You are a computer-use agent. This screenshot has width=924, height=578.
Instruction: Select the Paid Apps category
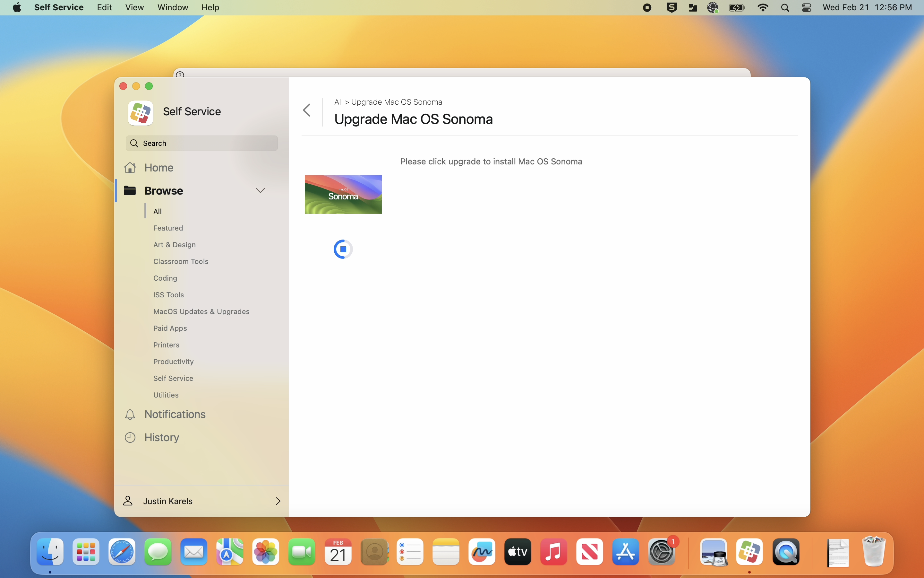point(170,328)
